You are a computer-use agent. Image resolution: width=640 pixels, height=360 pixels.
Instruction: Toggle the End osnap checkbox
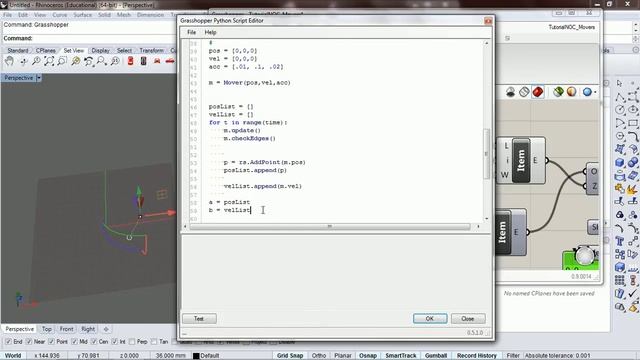(8, 341)
